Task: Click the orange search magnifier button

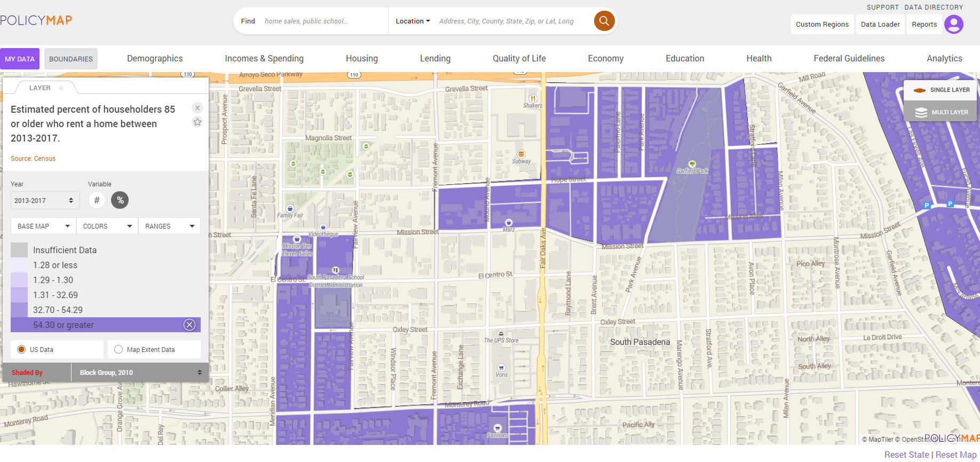Action: pos(604,21)
